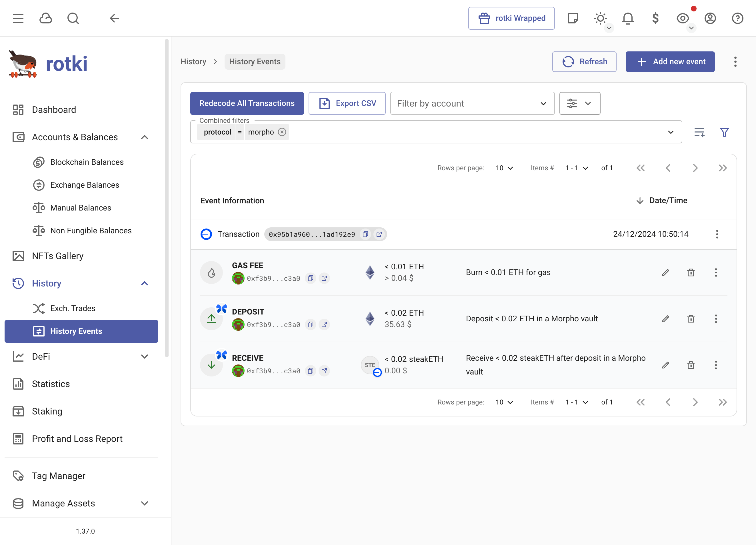Click the GAS FEE burn icon
The width and height of the screenshot is (756, 545).
point(211,272)
